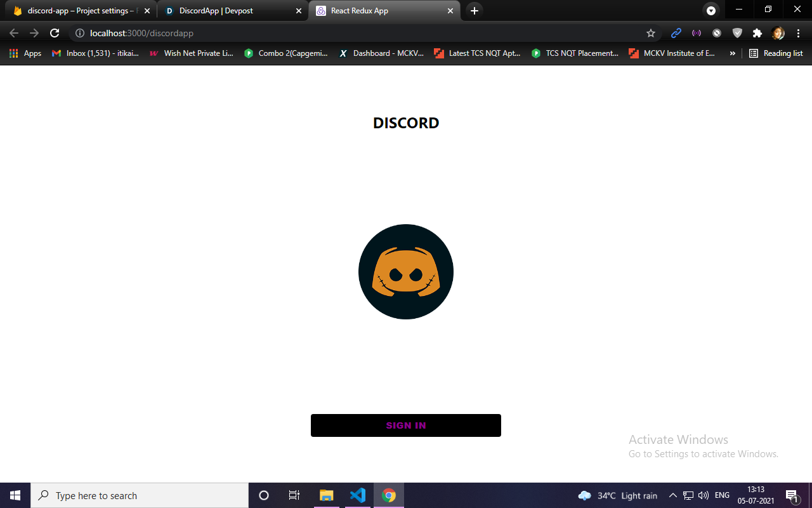
Task: Open the Reading list panel
Action: (x=776, y=53)
